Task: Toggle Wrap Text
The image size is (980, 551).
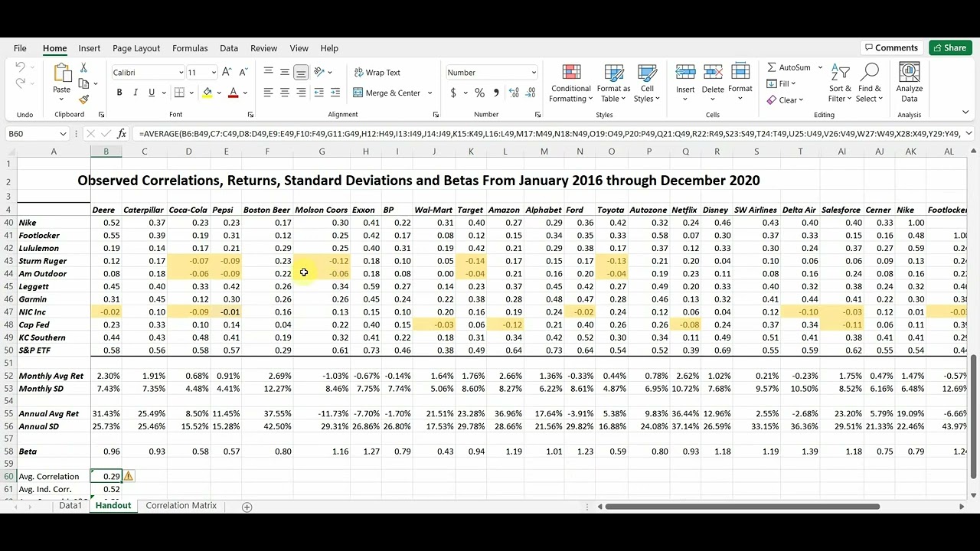Action: (x=377, y=72)
